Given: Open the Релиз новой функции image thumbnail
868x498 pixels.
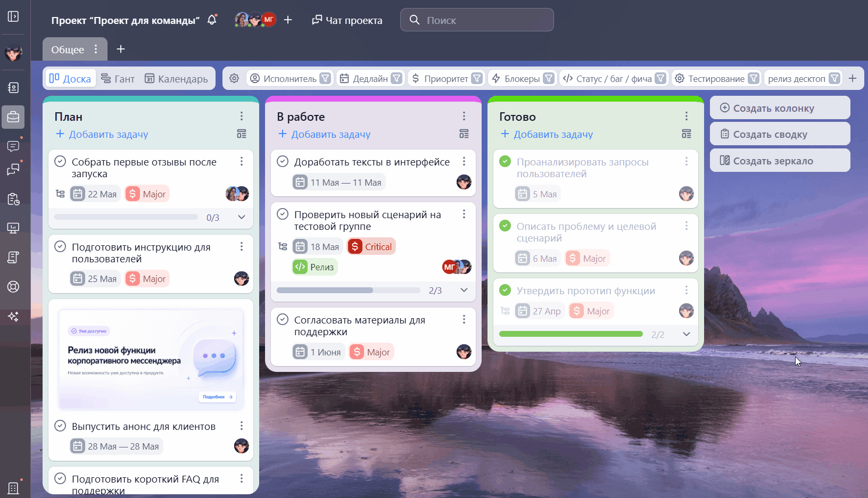Looking at the screenshot, I should click(x=151, y=359).
